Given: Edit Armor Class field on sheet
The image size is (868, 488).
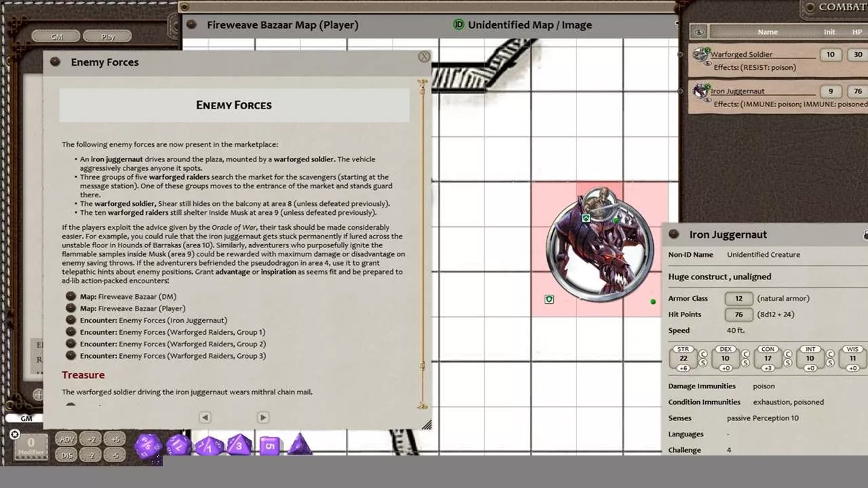Looking at the screenshot, I should [738, 298].
